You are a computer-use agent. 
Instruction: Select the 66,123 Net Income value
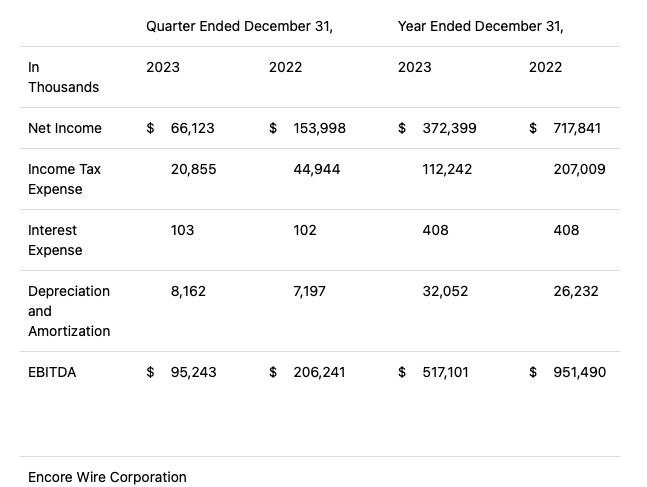click(192, 128)
